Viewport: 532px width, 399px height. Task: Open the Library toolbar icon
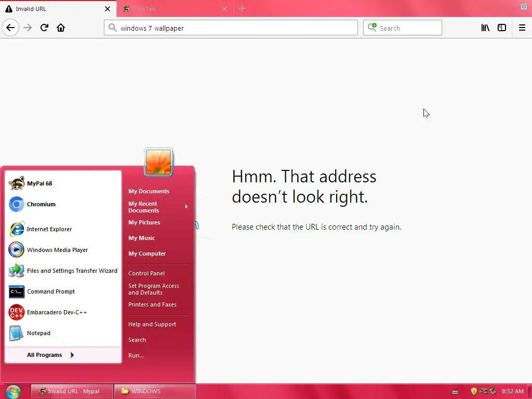(485, 28)
